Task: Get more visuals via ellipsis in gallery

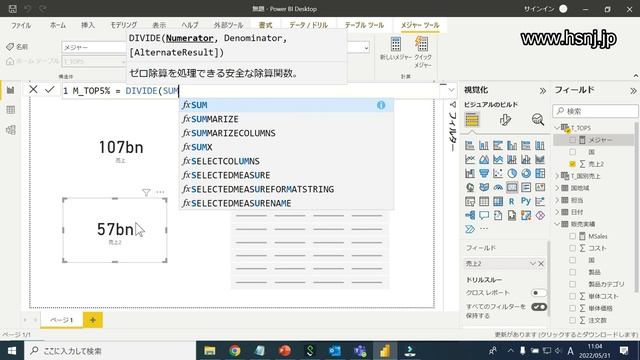Action: (484, 229)
